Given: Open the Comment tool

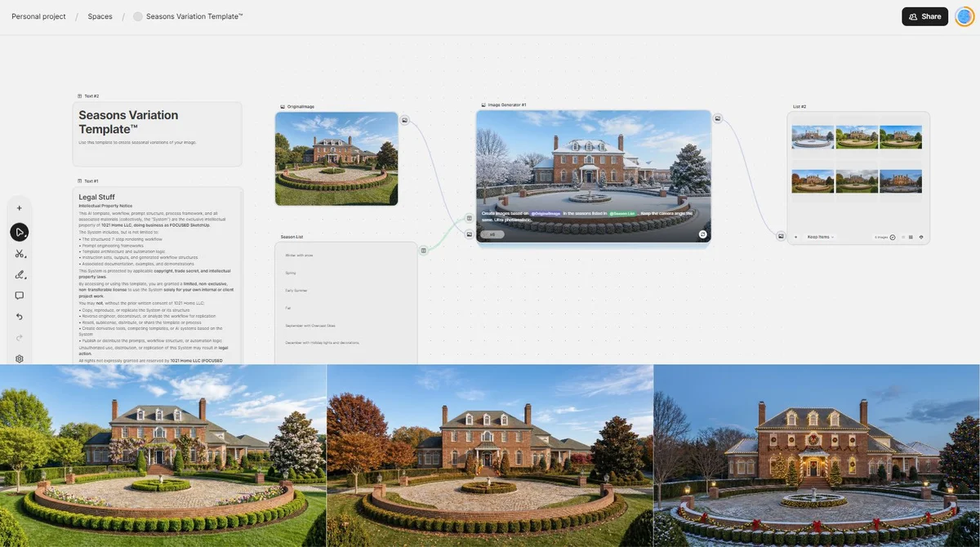Looking at the screenshot, I should pyautogui.click(x=19, y=295).
